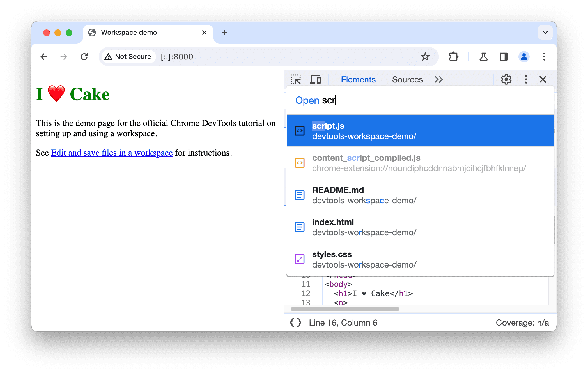Viewport: 588px width, 373px height.
Task: Click the README.md file type icon
Action: pyautogui.click(x=299, y=194)
